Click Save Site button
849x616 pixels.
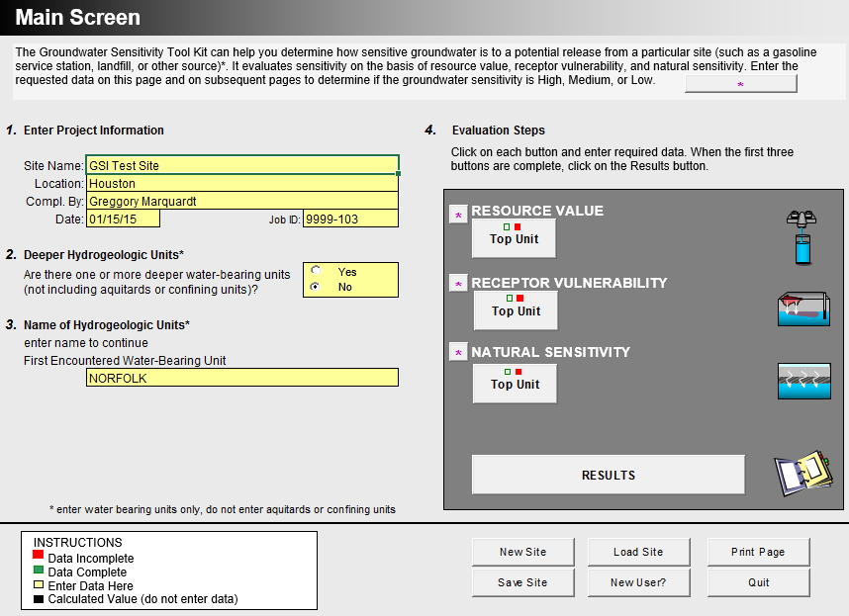click(x=522, y=582)
